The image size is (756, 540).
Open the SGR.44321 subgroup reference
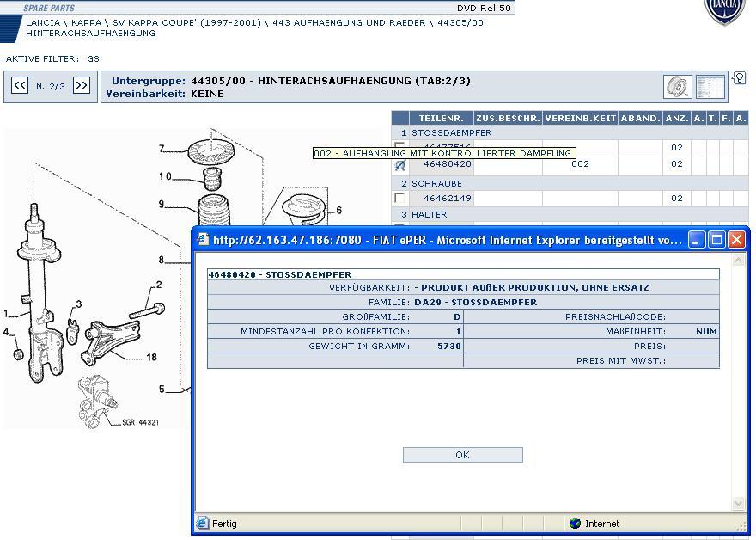140,422
